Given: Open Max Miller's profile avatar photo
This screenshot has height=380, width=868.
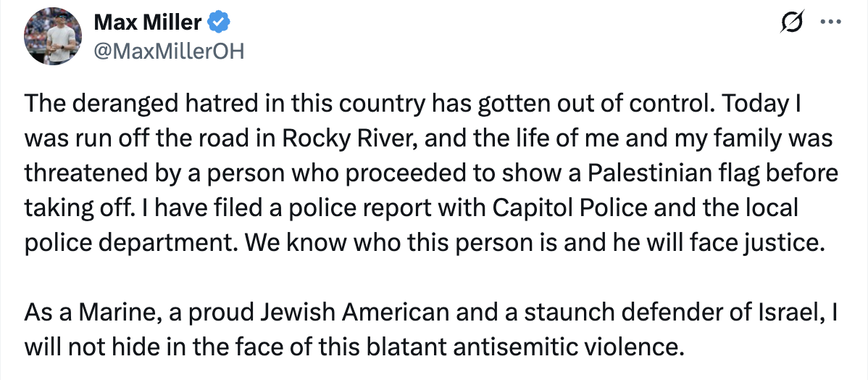Looking at the screenshot, I should point(53,36).
